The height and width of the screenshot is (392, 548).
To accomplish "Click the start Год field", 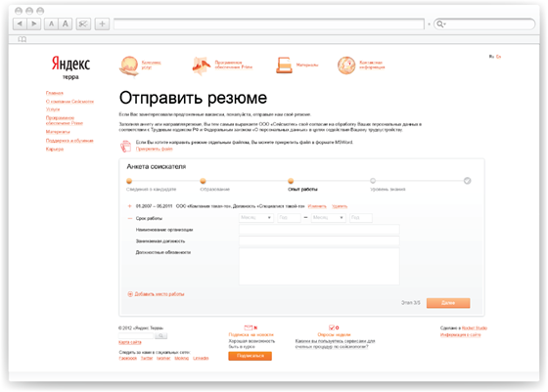I will click(289, 218).
